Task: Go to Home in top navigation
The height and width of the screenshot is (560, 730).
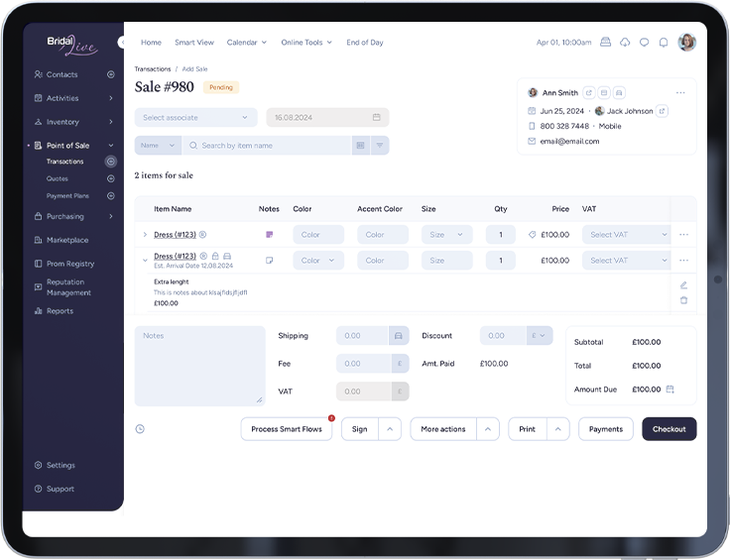Action: pos(152,43)
